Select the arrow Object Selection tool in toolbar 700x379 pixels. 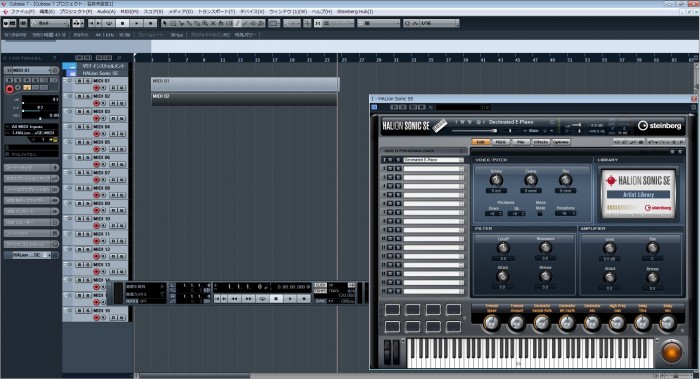(x=165, y=23)
